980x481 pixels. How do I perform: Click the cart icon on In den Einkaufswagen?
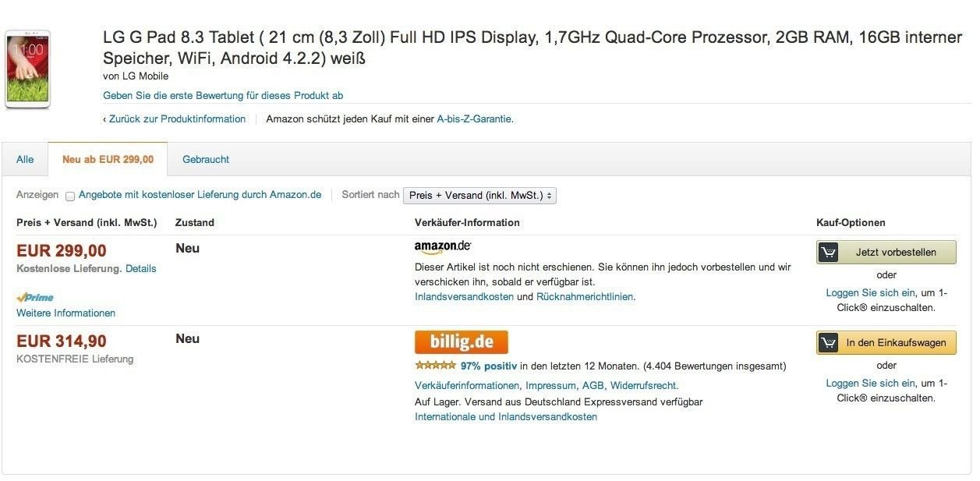(x=829, y=343)
